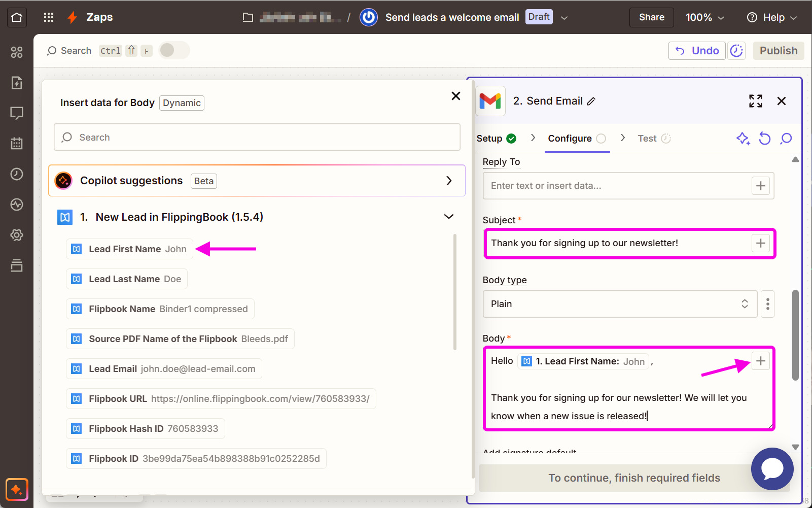Insert Lead Email john.doe@lead-email.com field
Screen dimensions: 812x508
164,368
